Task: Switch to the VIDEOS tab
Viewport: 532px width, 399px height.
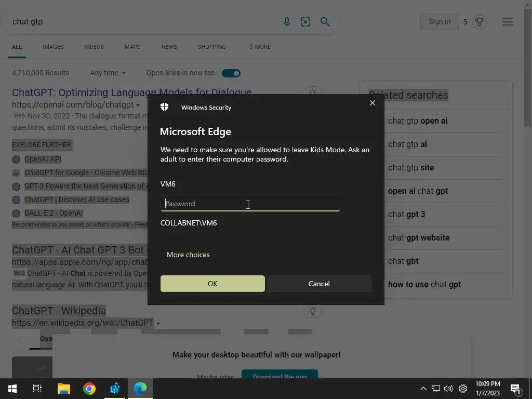Action: 94,47
